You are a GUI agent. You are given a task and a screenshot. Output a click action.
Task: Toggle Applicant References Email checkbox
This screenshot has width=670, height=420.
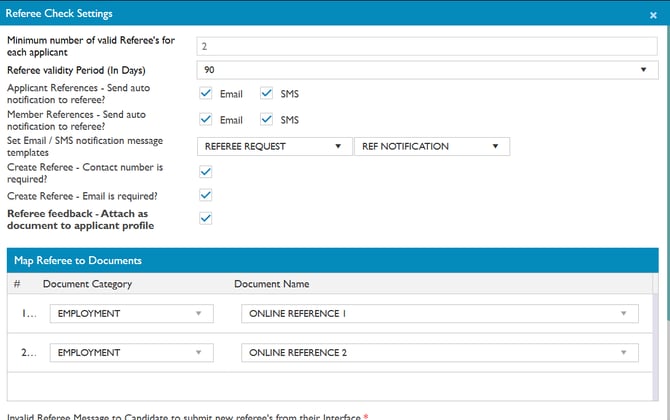(206, 93)
